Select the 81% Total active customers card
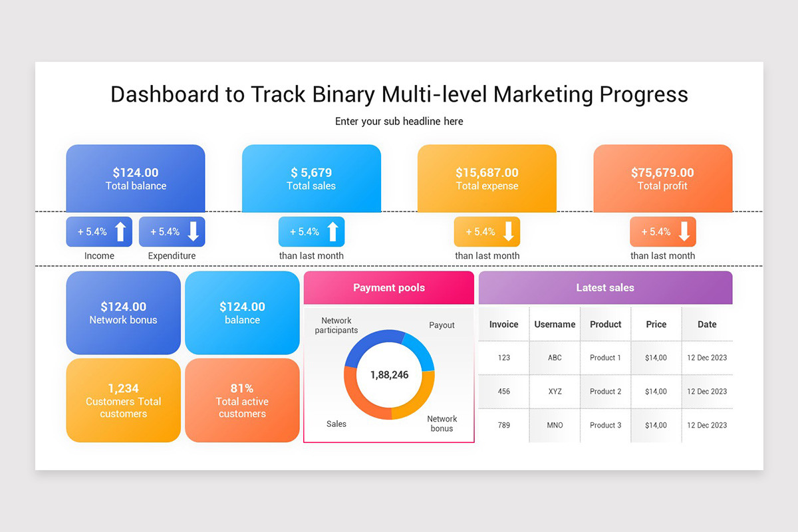This screenshot has height=532, width=798. click(242, 400)
